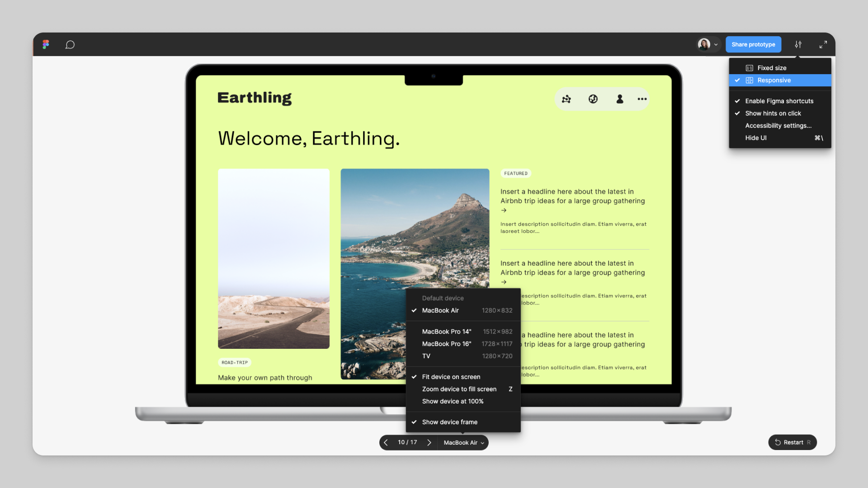Click next frame arrow to advance slide

coord(429,442)
